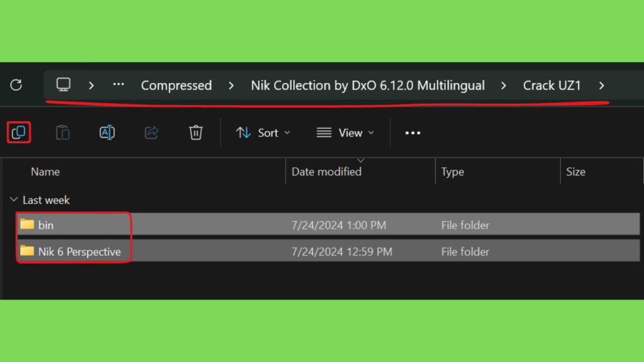The image size is (644, 362).
Task: Sort by Type column header
Action: pos(453,172)
